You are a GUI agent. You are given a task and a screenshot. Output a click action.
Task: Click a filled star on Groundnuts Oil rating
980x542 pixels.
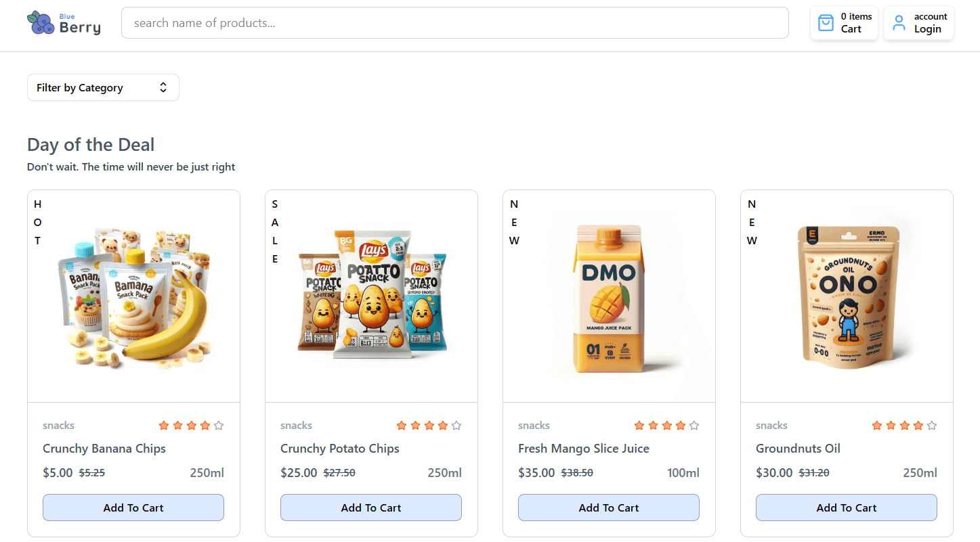coord(877,425)
